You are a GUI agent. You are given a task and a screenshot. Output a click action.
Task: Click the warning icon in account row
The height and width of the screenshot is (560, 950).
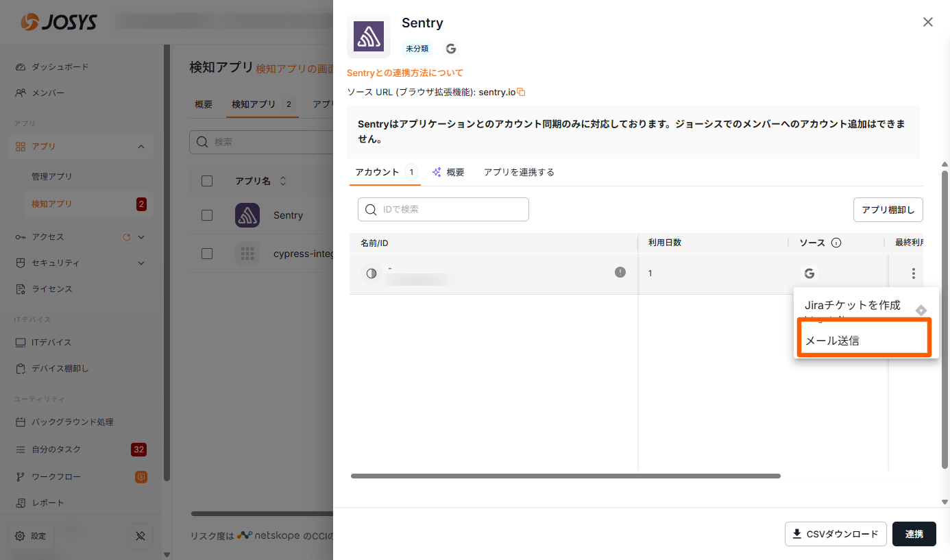coord(620,272)
